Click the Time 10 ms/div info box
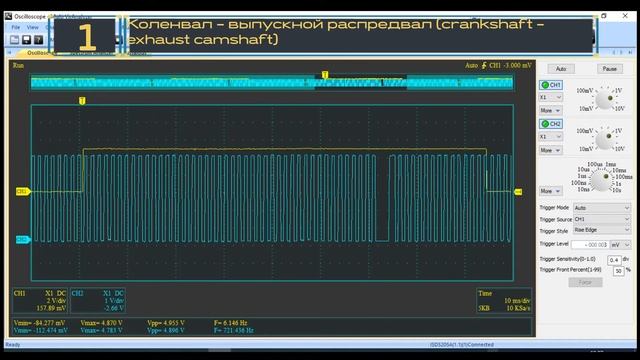 coord(504,301)
